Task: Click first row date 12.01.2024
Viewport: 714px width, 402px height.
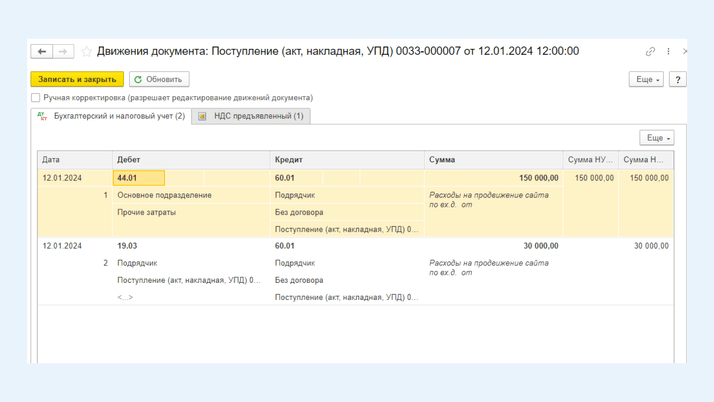Action: (62, 178)
